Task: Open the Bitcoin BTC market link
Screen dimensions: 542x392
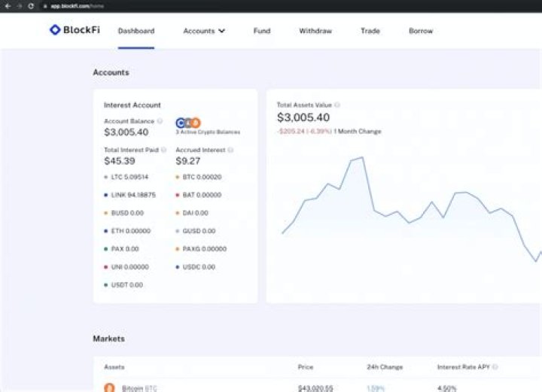Action: 139,388
